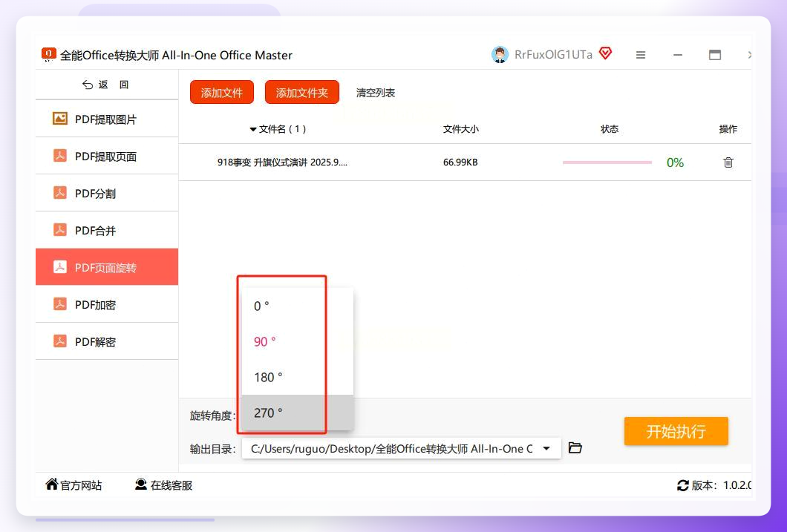Click the 输出目录 path field
Screen dimensions: 787x532
[x=402, y=449]
